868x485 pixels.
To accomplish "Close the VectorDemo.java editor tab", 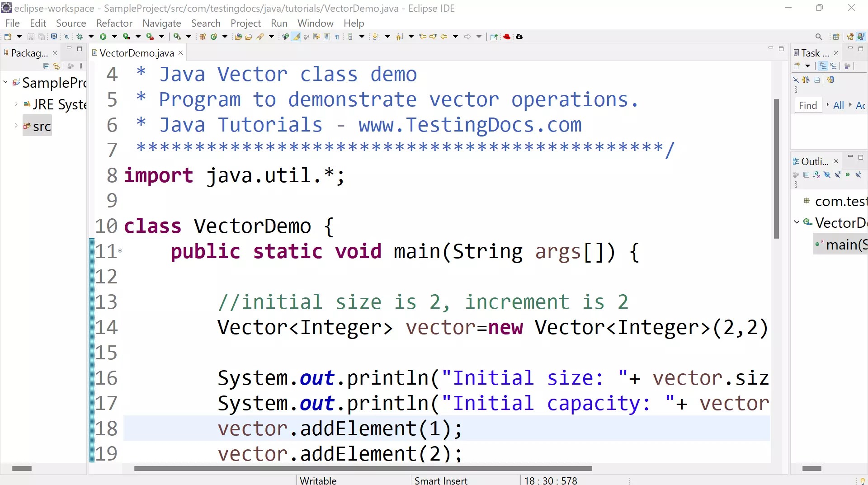I will point(180,53).
